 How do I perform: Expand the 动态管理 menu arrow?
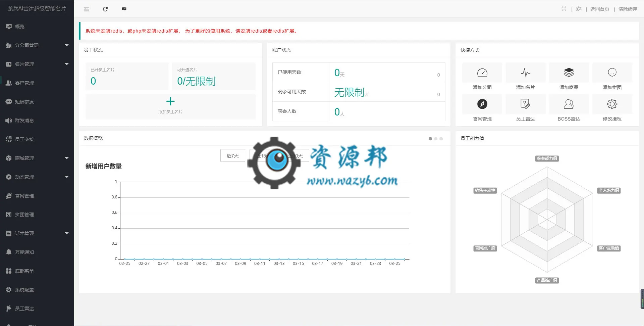[66, 177]
